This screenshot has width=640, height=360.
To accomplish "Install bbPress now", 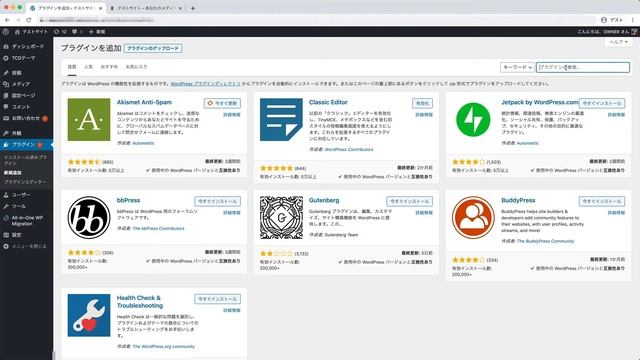I will [218, 201].
